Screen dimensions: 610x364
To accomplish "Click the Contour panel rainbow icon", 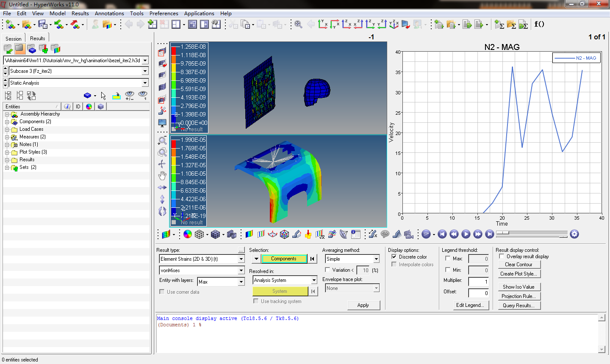I will click(x=249, y=234).
